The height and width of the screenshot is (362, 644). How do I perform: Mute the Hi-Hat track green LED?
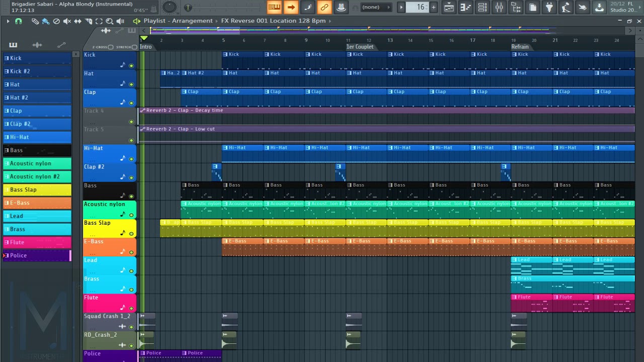(x=131, y=159)
